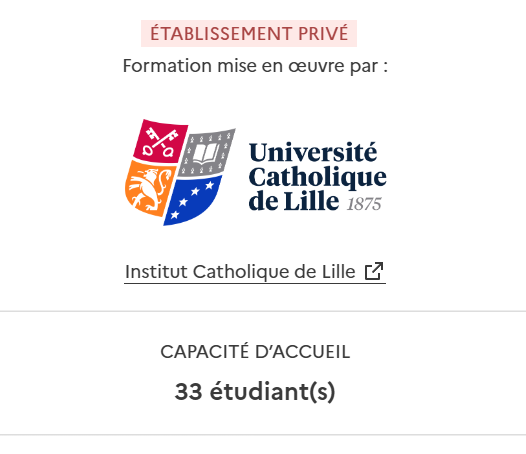
Task: Click the red crossed keys emblem
Action: (x=160, y=142)
